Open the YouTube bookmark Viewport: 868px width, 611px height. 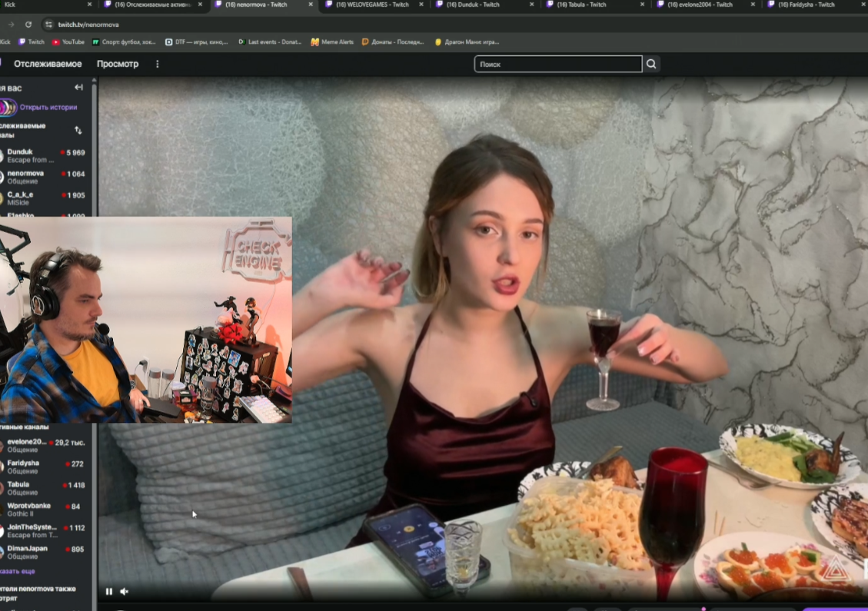(x=68, y=42)
